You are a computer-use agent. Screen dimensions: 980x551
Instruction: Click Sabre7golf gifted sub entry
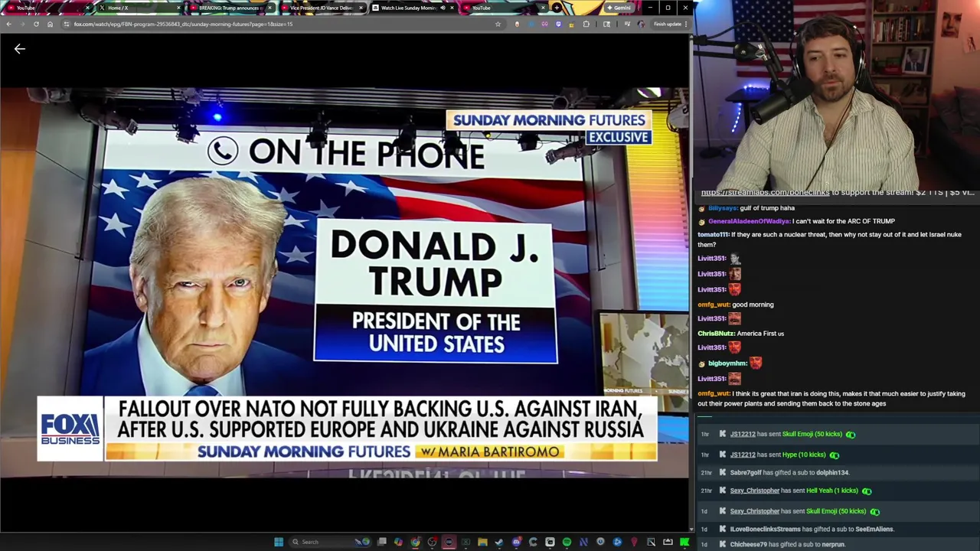789,473
